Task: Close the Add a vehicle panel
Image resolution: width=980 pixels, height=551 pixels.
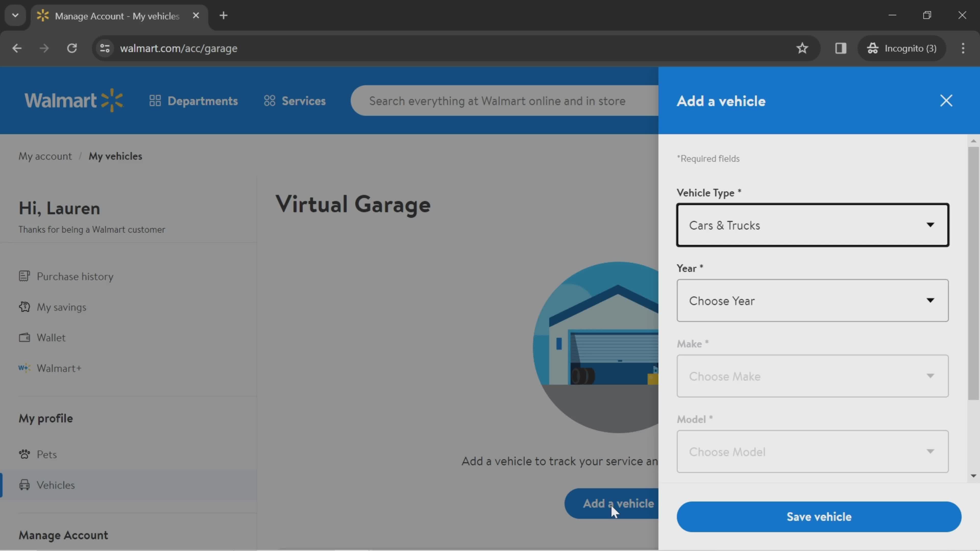Action: tap(946, 101)
